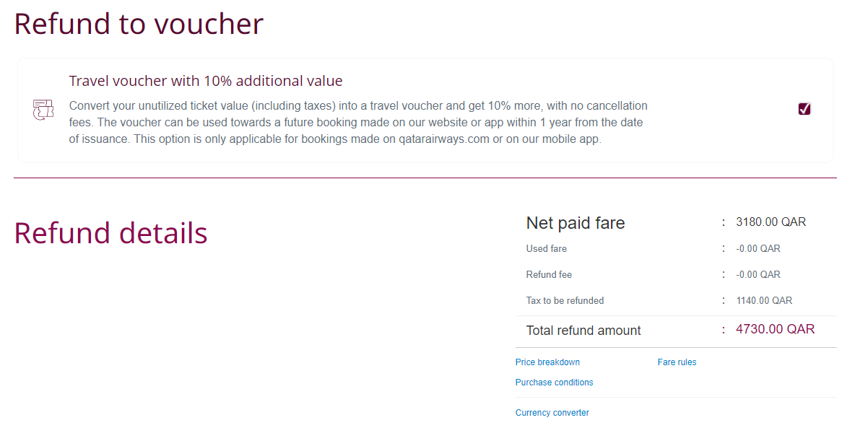
Task: Click the travel voucher icon
Action: pyautogui.click(x=43, y=110)
